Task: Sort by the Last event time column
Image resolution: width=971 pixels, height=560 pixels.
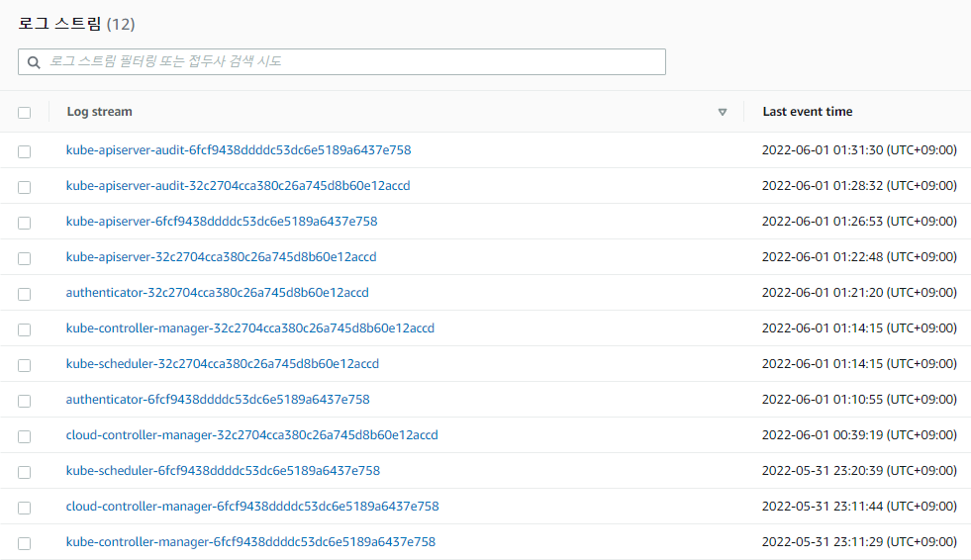Action: [807, 112]
